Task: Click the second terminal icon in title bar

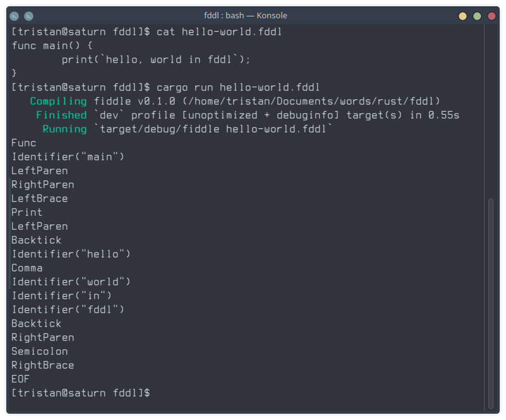Action: point(28,16)
